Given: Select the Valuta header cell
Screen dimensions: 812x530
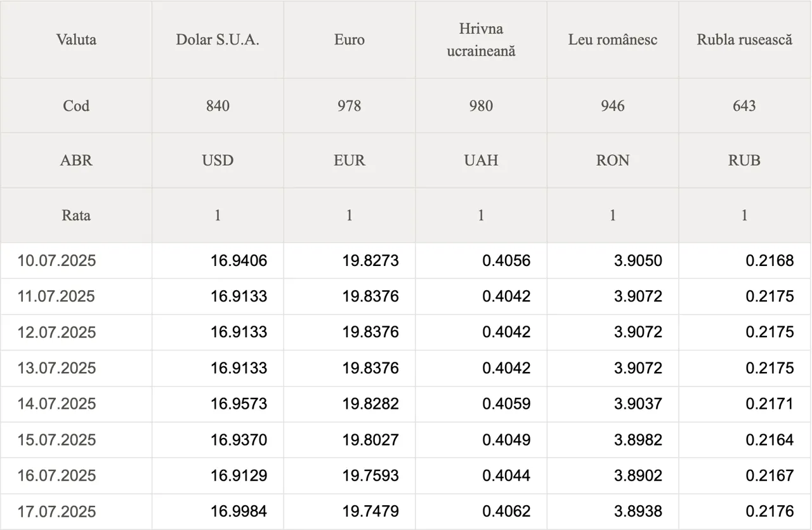Looking at the screenshot, I should [x=76, y=39].
